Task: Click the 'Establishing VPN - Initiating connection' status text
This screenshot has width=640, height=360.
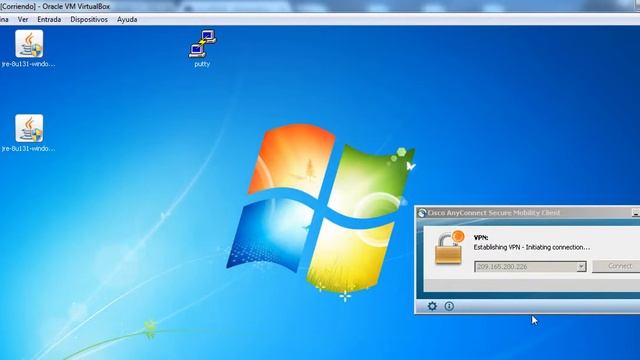Action: pyautogui.click(x=531, y=247)
